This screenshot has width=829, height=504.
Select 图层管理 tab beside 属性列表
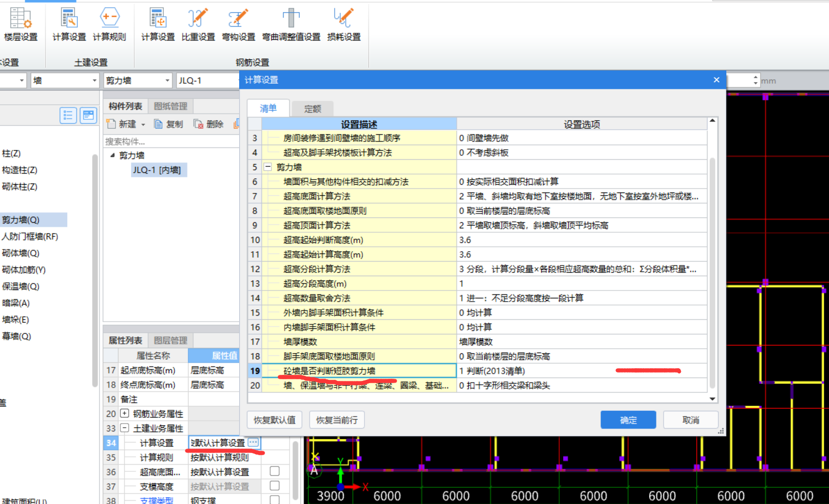point(171,340)
